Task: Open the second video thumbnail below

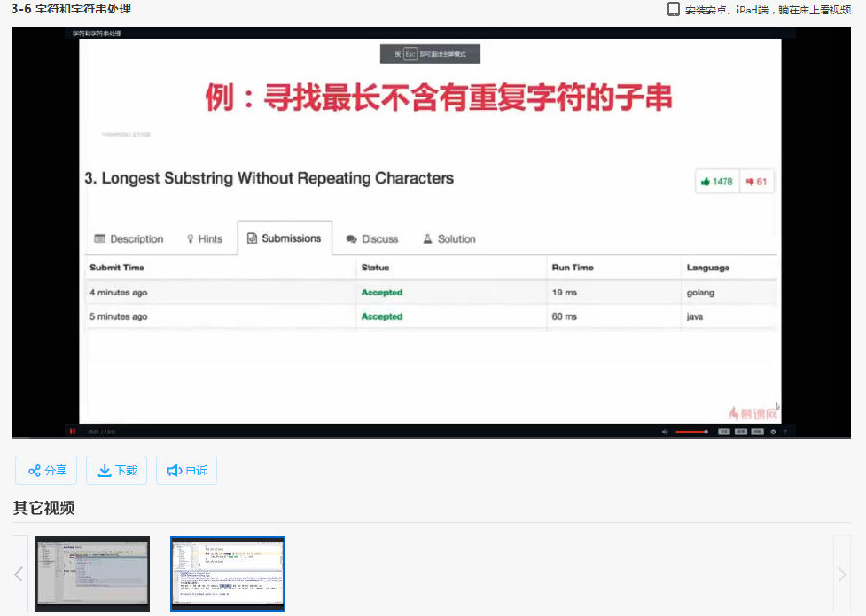Action: [x=227, y=574]
